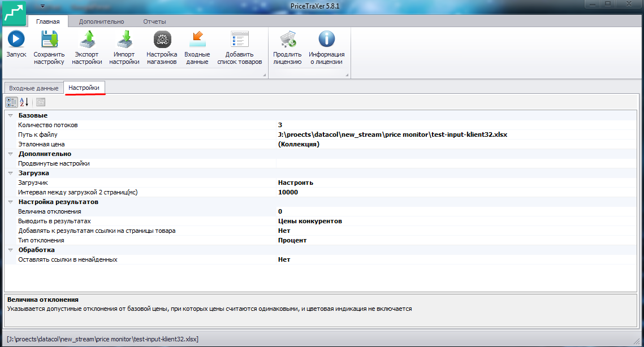This screenshot has width=644, height=347.
Task: Select the Количество потоков property label
Action: 47,125
